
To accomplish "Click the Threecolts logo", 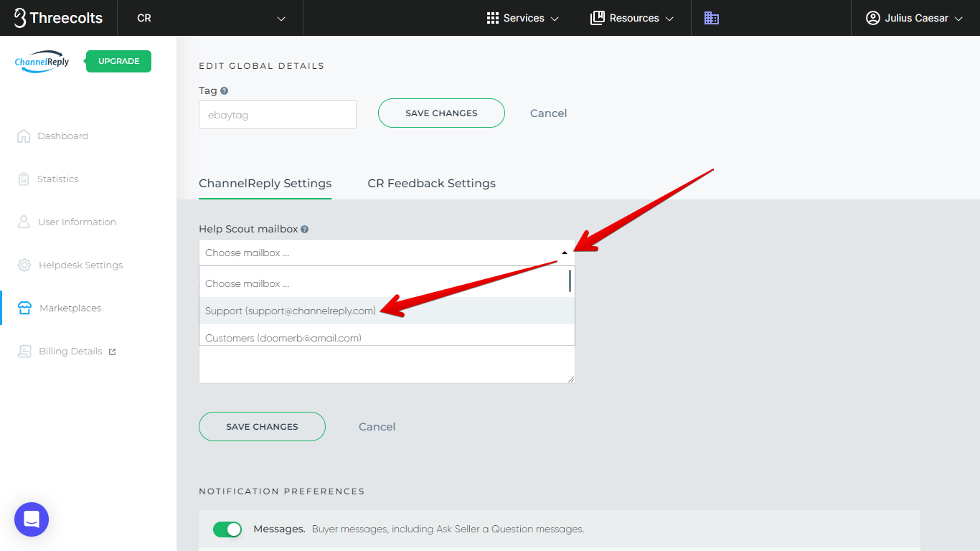I will (58, 18).
